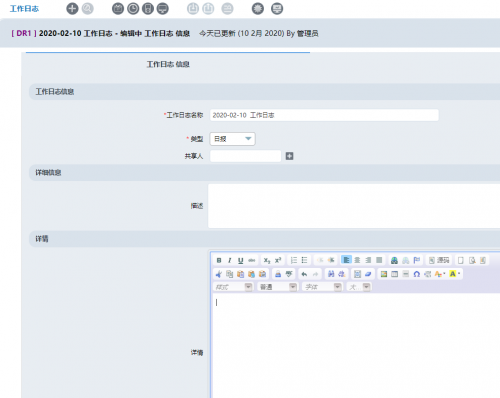
Task: Click the add plus icon in top toolbar
Action: pos(72,9)
